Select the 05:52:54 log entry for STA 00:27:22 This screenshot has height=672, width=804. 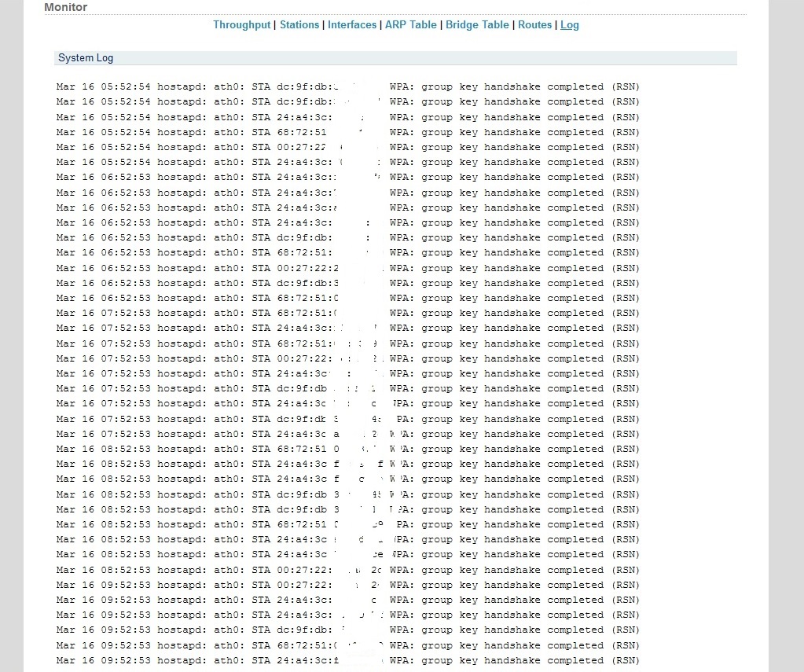click(347, 147)
